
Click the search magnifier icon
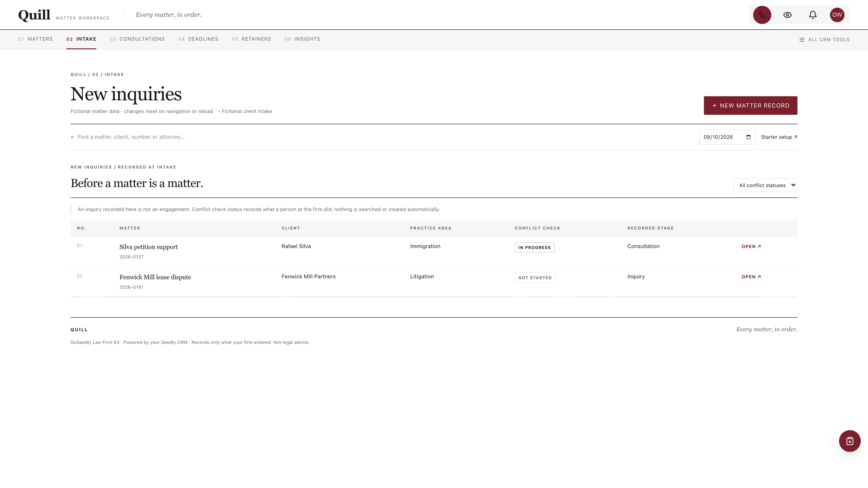[x=72, y=137]
